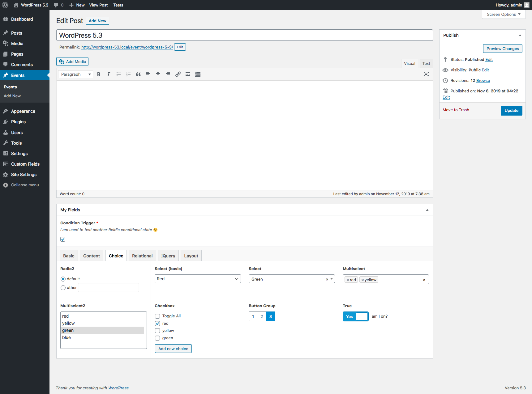
Task: Align text left in editor
Action: point(148,74)
